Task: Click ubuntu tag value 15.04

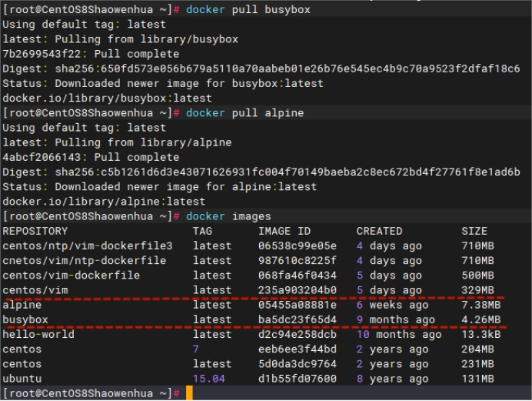Action: point(208,379)
